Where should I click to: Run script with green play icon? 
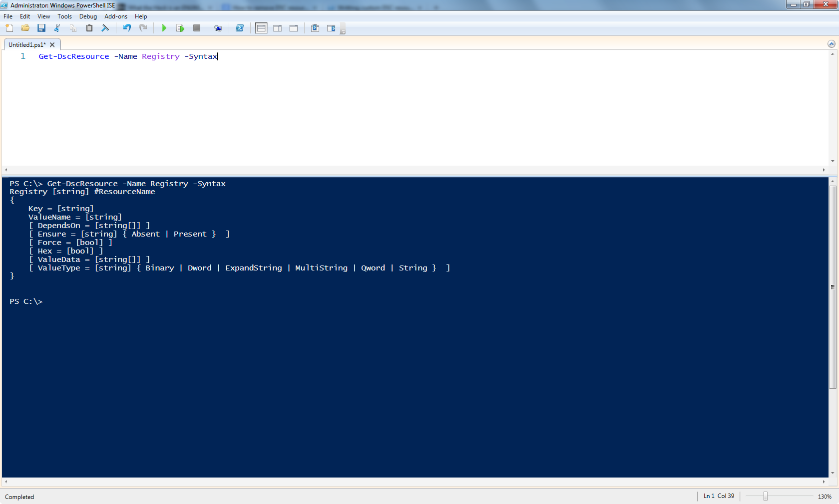164,28
